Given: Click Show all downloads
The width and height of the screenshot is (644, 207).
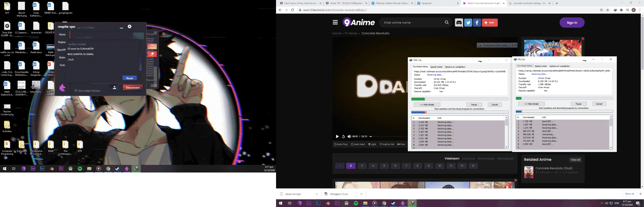Looking at the screenshot, I should coord(629,194).
